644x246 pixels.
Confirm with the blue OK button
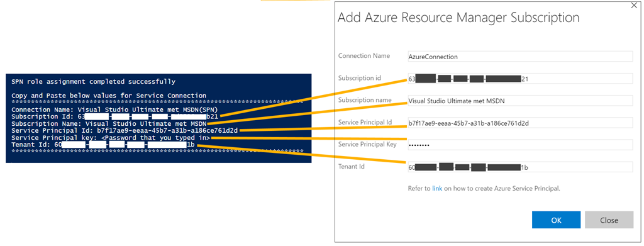click(556, 220)
